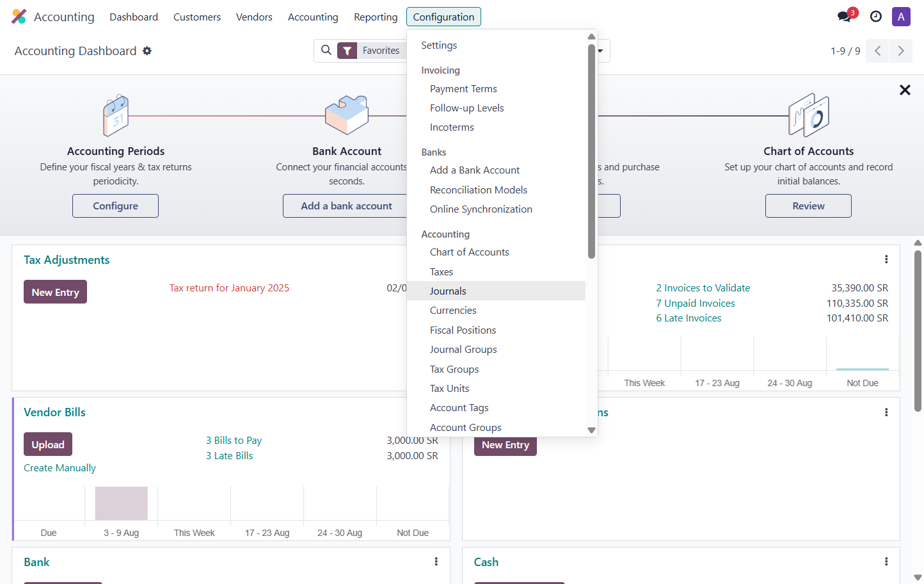Click the search magnifier icon
Viewport: 924px width, 584px height.
click(x=326, y=50)
